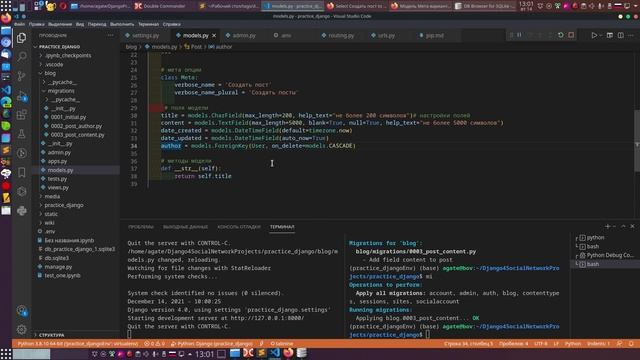Open notifications bell in status bar
The width and height of the screenshot is (640, 360).
[631, 344]
